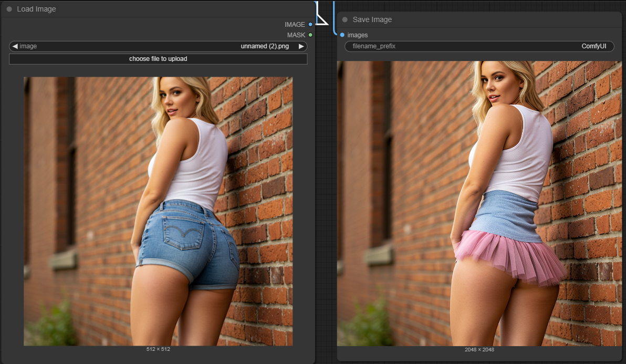Select the Load Image node title bar
Screen dimensions: 626x364
158,9
